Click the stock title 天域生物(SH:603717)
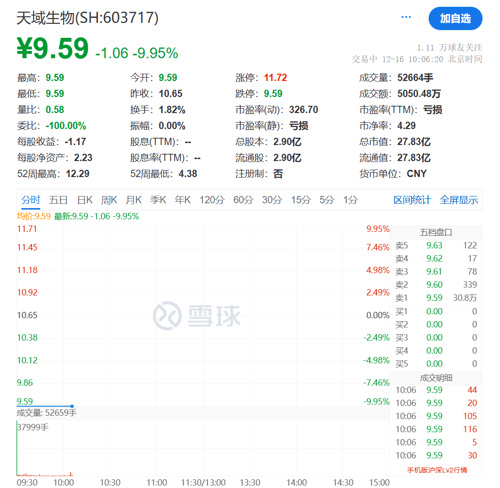Screen dimensions: 500x488 coord(87,18)
